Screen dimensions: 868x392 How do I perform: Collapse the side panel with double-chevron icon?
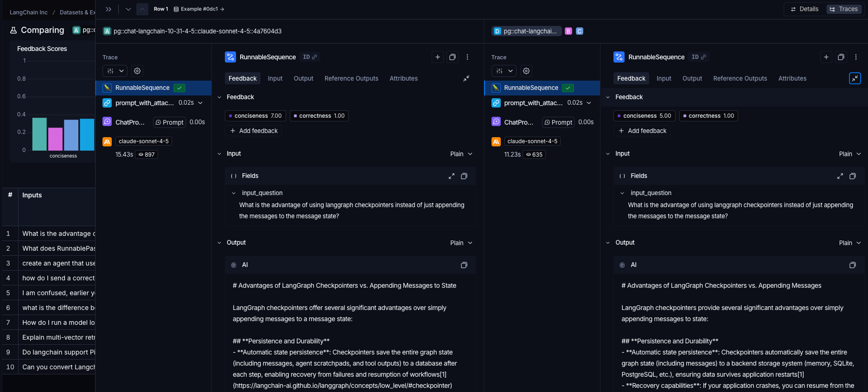coord(108,9)
